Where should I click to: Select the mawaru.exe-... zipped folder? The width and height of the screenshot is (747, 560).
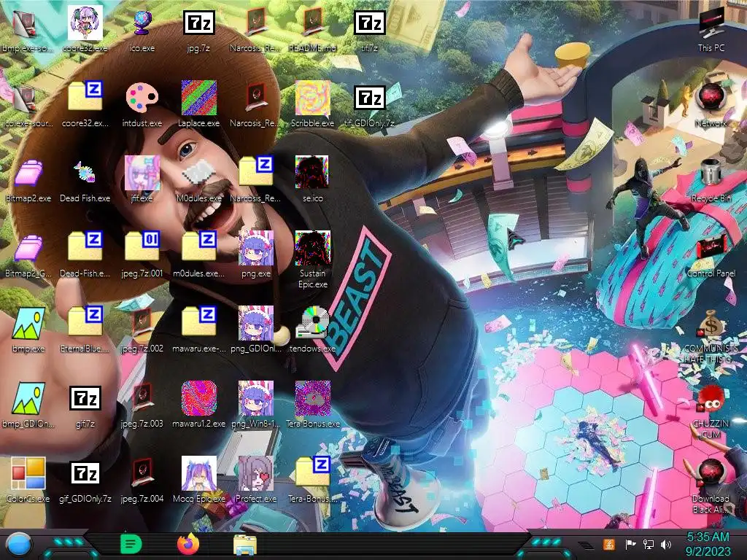point(198,322)
